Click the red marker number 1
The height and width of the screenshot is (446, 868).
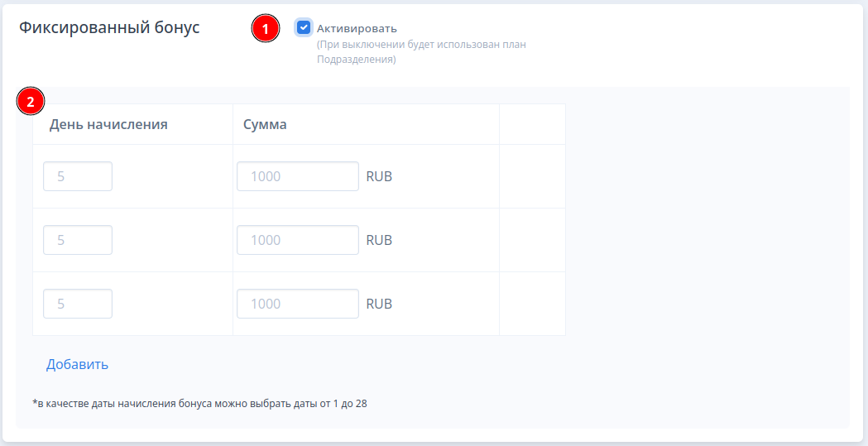[x=266, y=29]
